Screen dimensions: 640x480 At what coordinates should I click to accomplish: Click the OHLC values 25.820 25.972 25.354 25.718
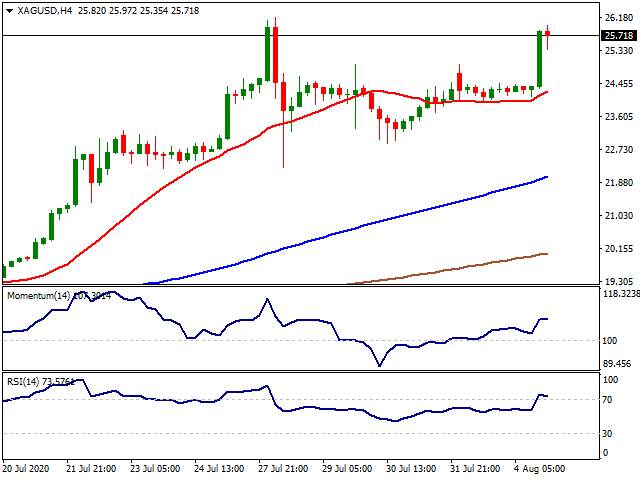tap(138, 11)
